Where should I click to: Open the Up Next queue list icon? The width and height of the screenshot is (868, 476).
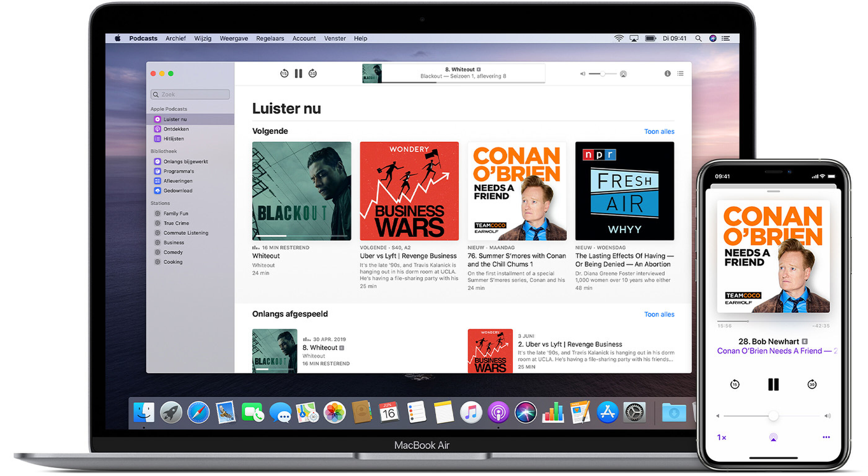pyautogui.click(x=680, y=73)
